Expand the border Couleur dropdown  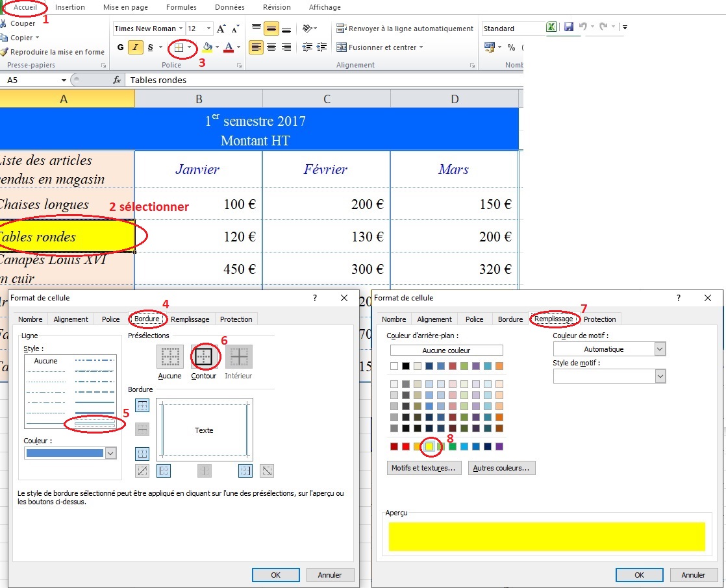110,453
